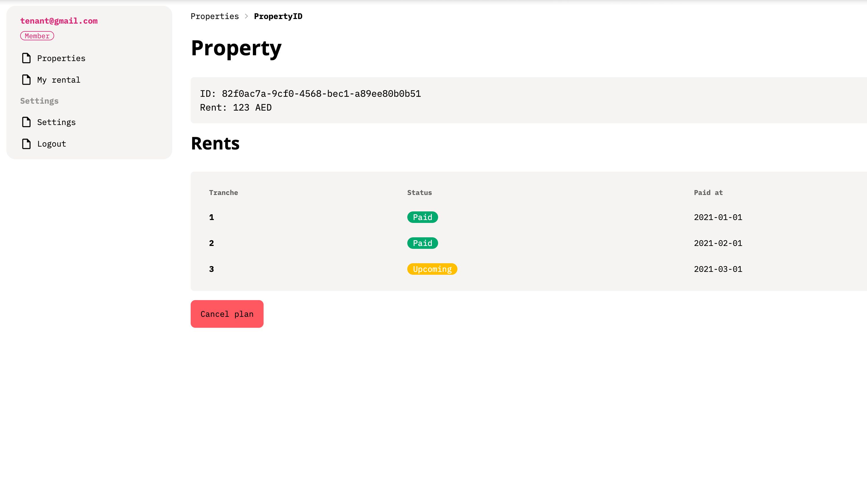Click the Cancel plan button
Image resolution: width=867 pixels, height=504 pixels.
tap(227, 314)
